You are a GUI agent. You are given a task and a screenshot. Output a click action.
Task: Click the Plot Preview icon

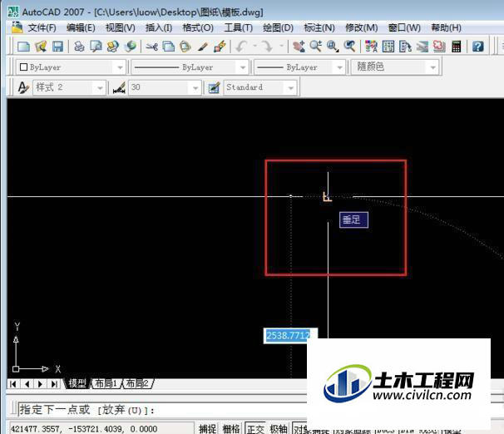tap(96, 47)
